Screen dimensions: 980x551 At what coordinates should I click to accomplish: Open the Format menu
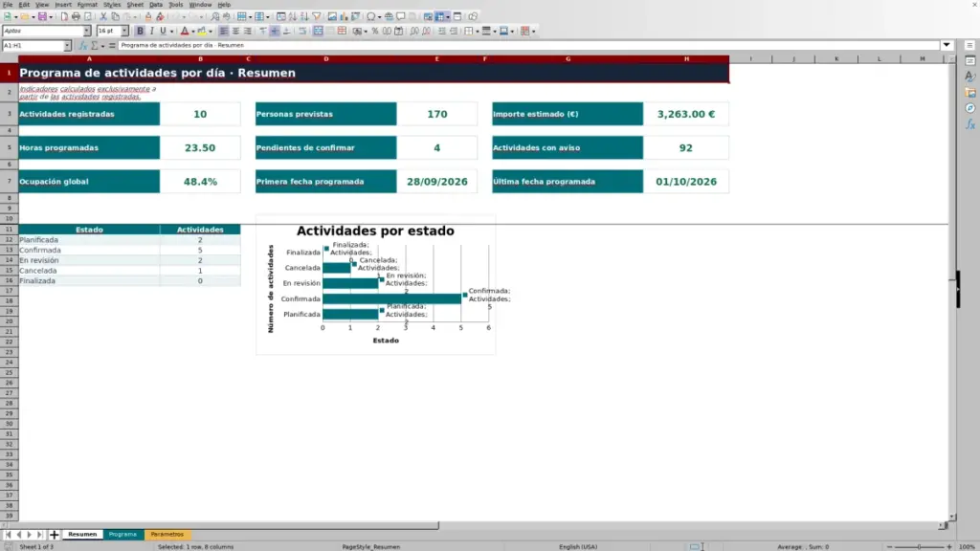pos(87,5)
